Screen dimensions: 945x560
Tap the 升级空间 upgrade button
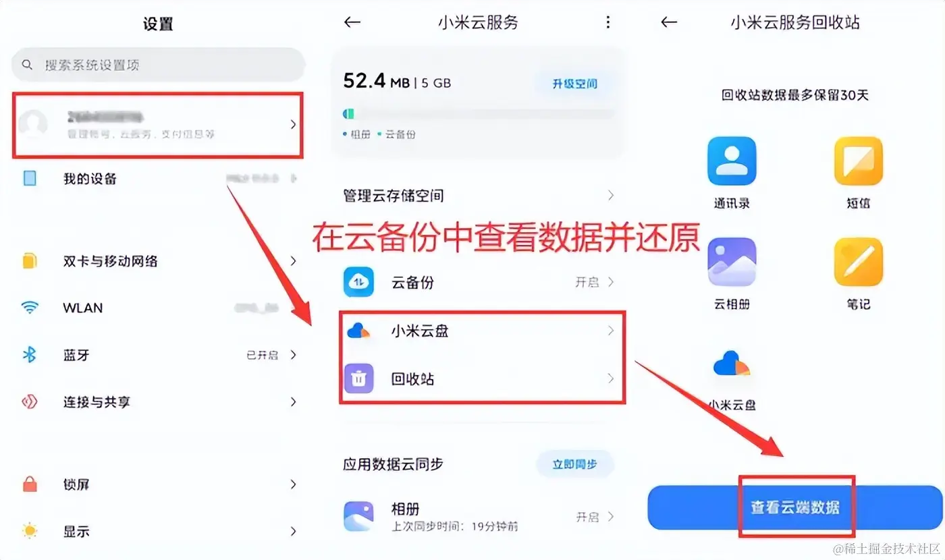click(574, 84)
